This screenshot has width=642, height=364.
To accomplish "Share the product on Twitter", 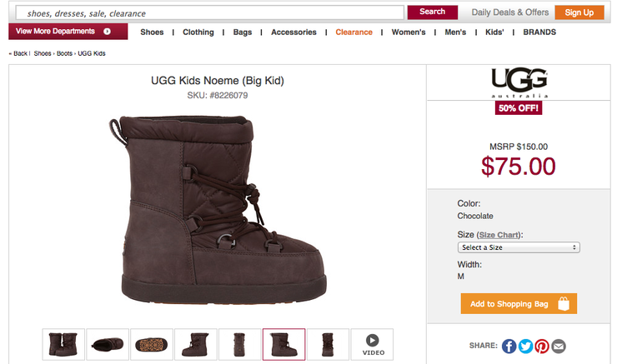I will click(525, 347).
